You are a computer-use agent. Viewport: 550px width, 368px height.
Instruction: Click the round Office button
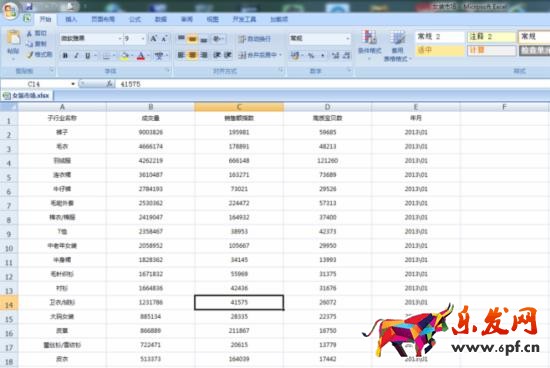pos(10,10)
